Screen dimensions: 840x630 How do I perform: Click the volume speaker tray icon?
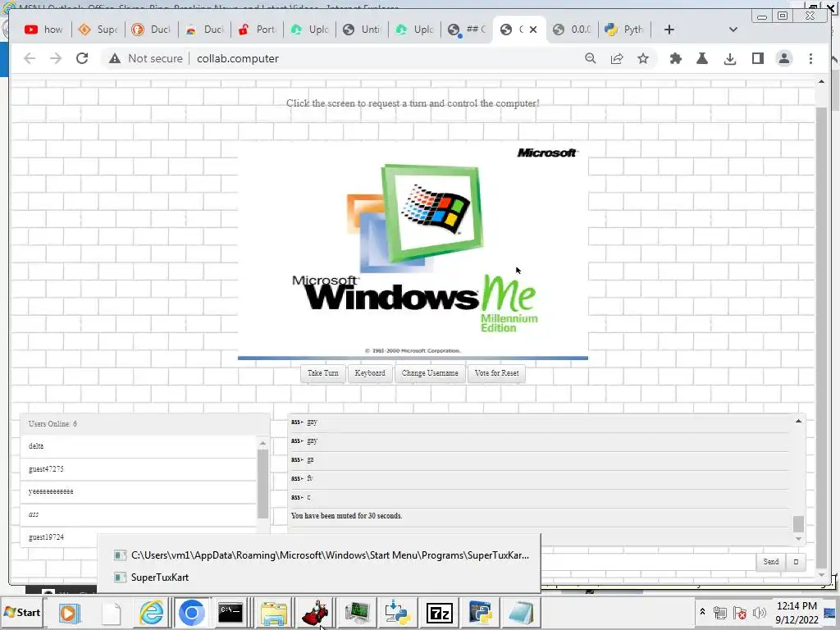point(759,612)
